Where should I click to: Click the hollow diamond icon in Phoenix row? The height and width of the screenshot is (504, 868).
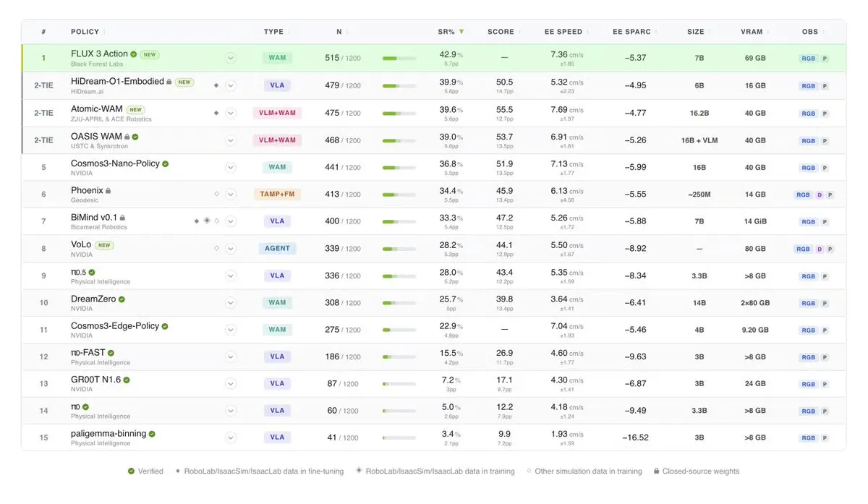click(216, 194)
